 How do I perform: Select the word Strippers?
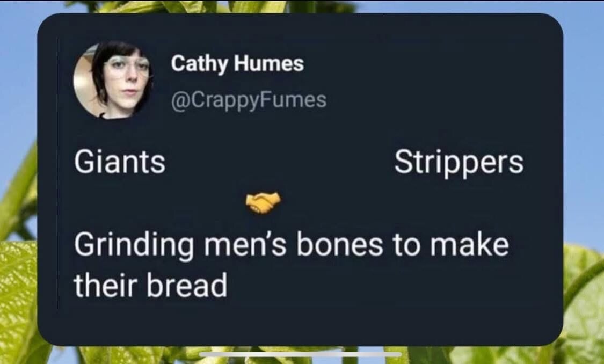pos(459,162)
